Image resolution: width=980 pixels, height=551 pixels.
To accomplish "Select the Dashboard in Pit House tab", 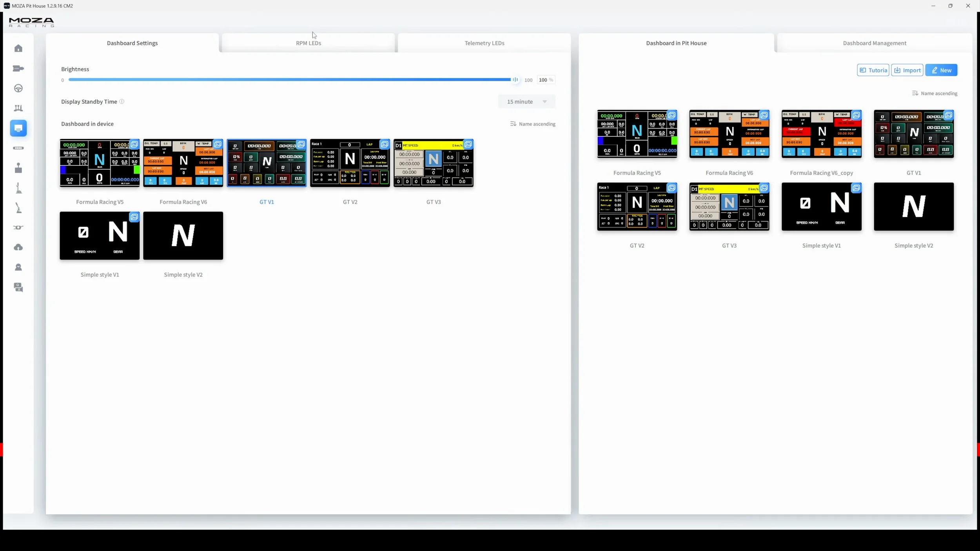I will click(676, 43).
